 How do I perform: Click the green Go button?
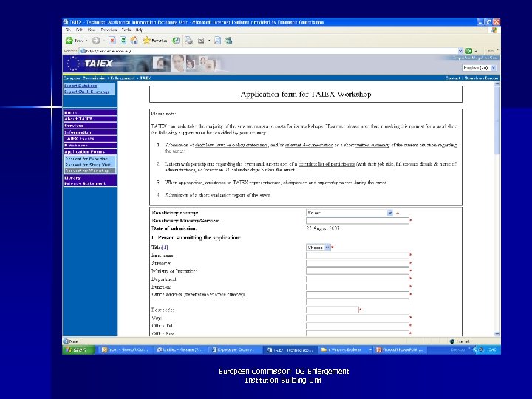pos(471,51)
